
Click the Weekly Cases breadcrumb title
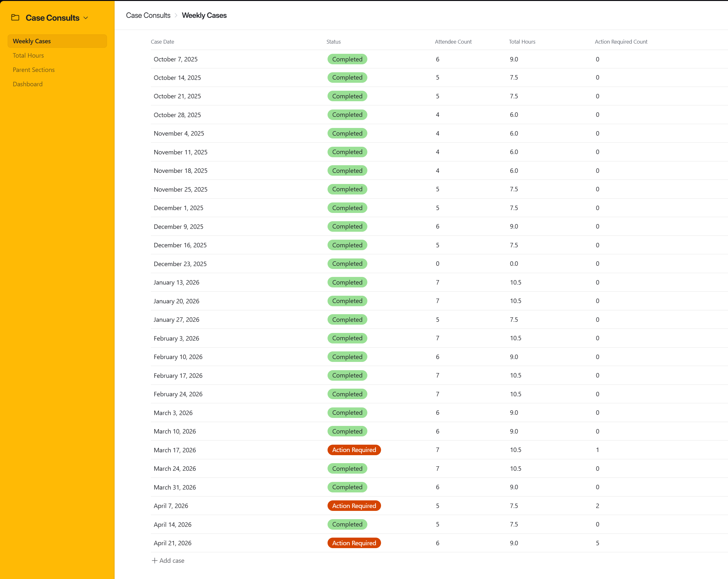coord(204,16)
